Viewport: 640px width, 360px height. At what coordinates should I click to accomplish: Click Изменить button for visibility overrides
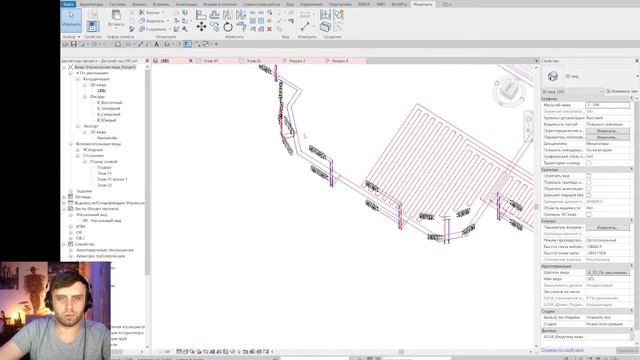coord(607,131)
